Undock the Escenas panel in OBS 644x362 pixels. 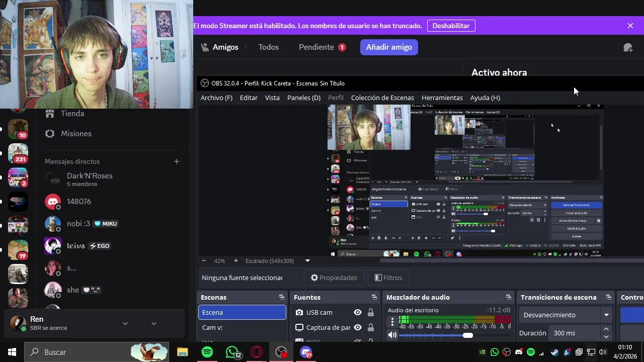(x=281, y=297)
